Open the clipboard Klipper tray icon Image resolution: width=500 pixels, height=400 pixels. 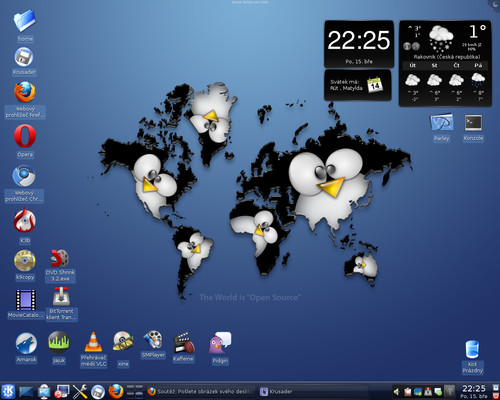(x=407, y=391)
